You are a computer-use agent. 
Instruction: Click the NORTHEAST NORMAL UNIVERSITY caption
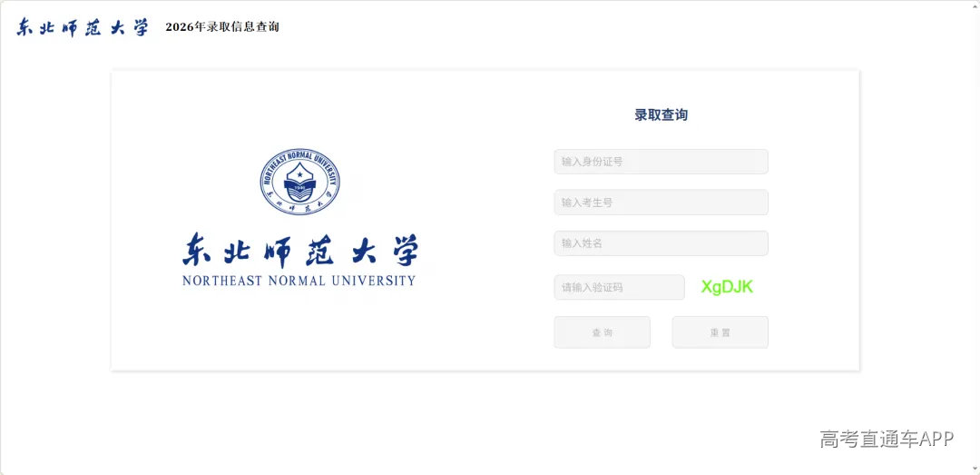click(x=299, y=281)
